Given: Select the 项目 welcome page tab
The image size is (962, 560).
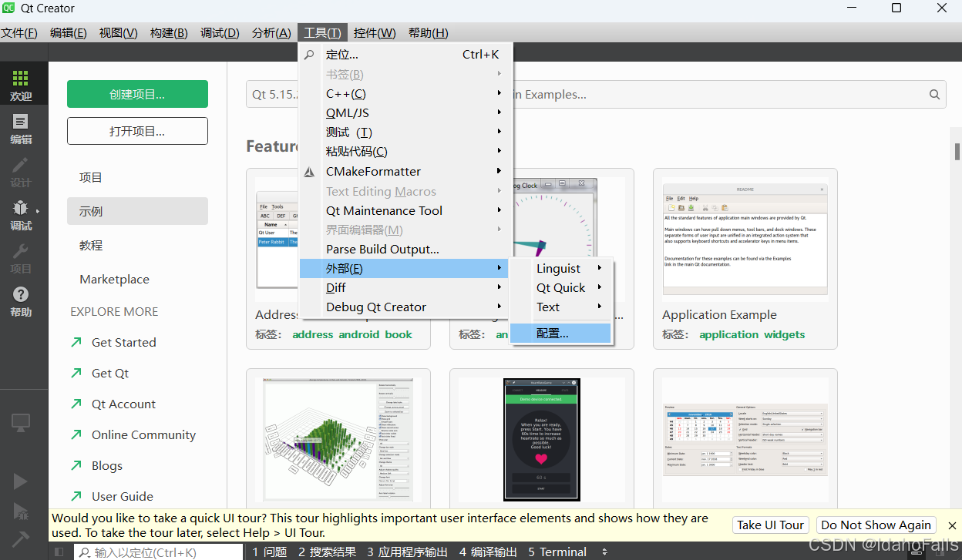Looking at the screenshot, I should tap(137, 177).
